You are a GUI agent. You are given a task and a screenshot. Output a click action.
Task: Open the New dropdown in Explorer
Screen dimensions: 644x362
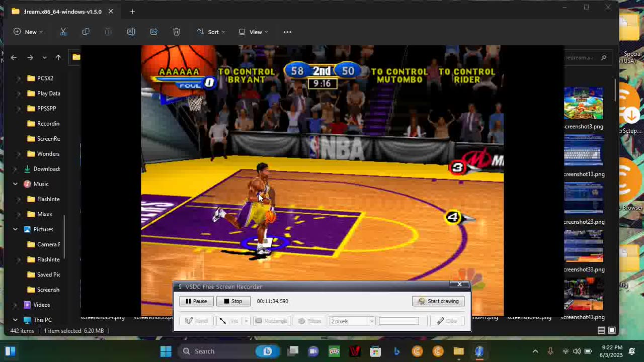coord(28,32)
